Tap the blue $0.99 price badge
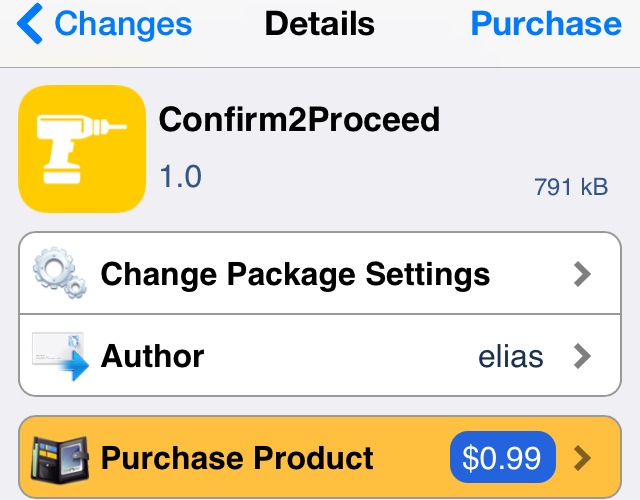This screenshot has height=500, width=640. tap(502, 457)
